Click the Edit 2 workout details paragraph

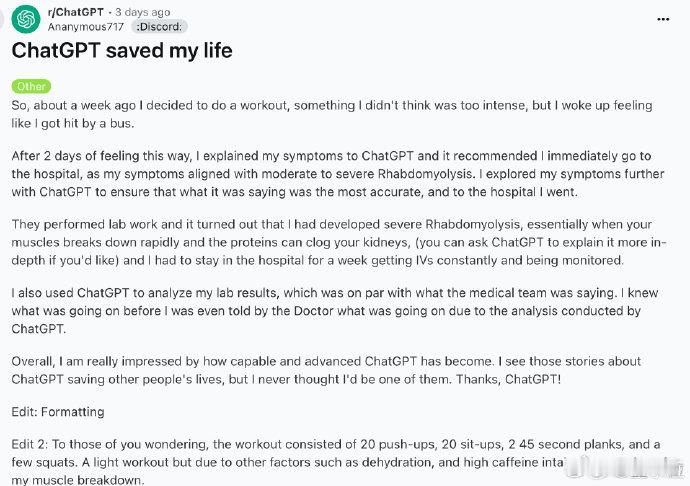point(336,462)
